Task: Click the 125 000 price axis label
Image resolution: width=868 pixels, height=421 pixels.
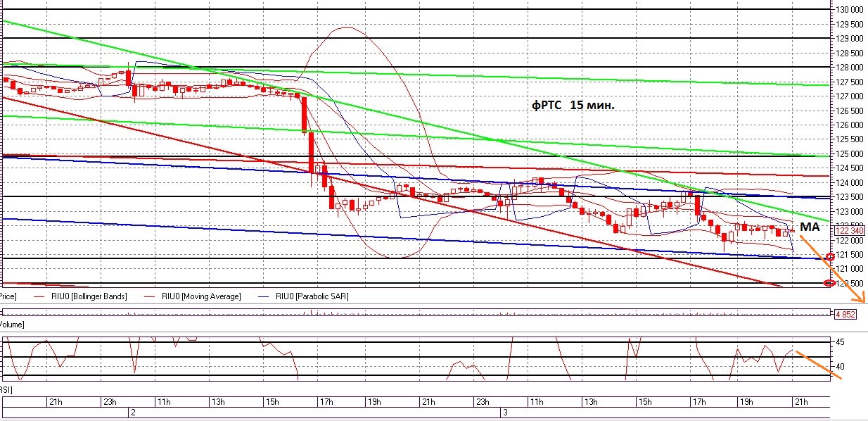Action: 851,153
